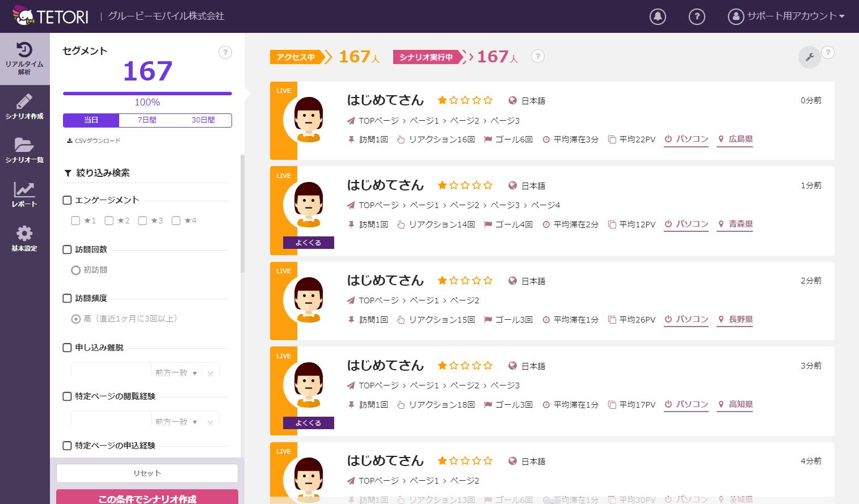This screenshot has width=859, height=504.
Task: Click star rating of 青森県 visitor
Action: tap(465, 185)
